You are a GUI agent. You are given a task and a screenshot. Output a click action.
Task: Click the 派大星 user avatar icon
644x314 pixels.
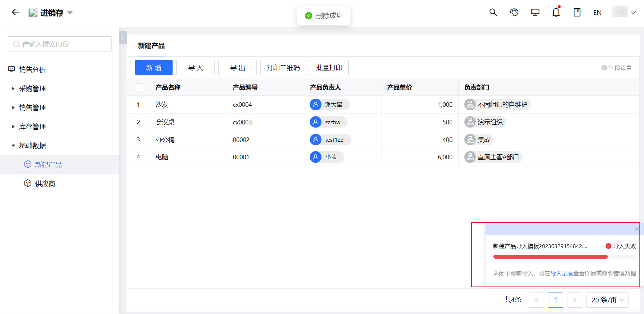click(315, 104)
